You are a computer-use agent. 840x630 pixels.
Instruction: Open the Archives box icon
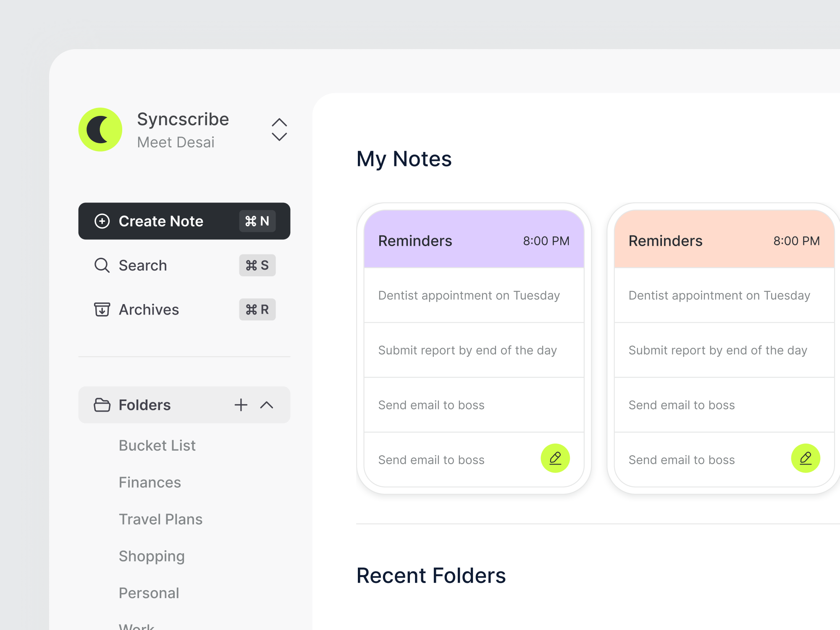102,310
